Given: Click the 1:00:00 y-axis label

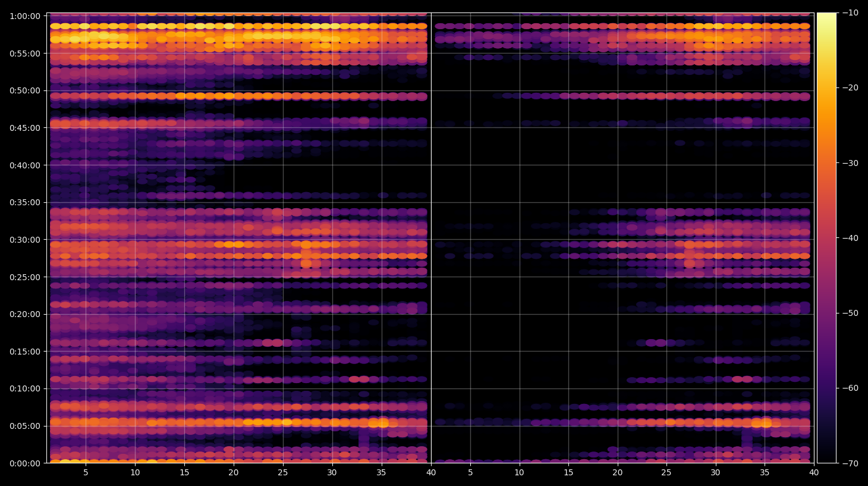Looking at the screenshot, I should tap(25, 16).
